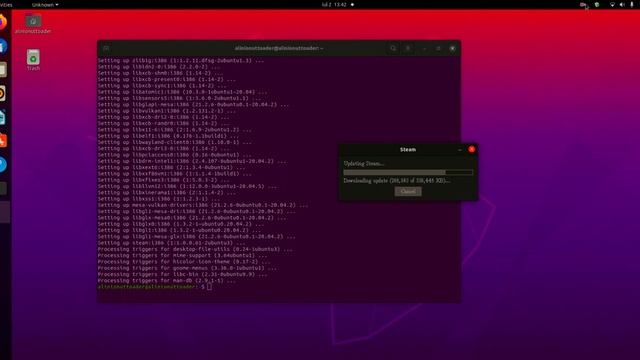Click the Downloading update status text
The width and height of the screenshot is (640, 360).
pos(396,180)
